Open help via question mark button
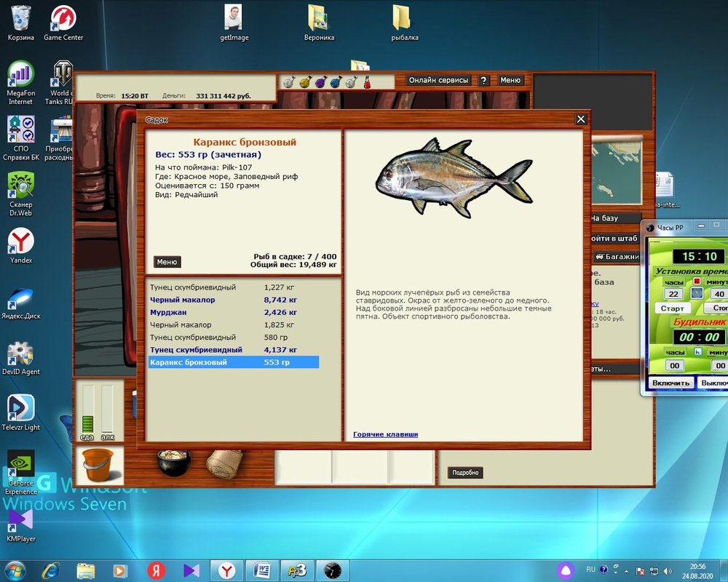 coord(484,81)
